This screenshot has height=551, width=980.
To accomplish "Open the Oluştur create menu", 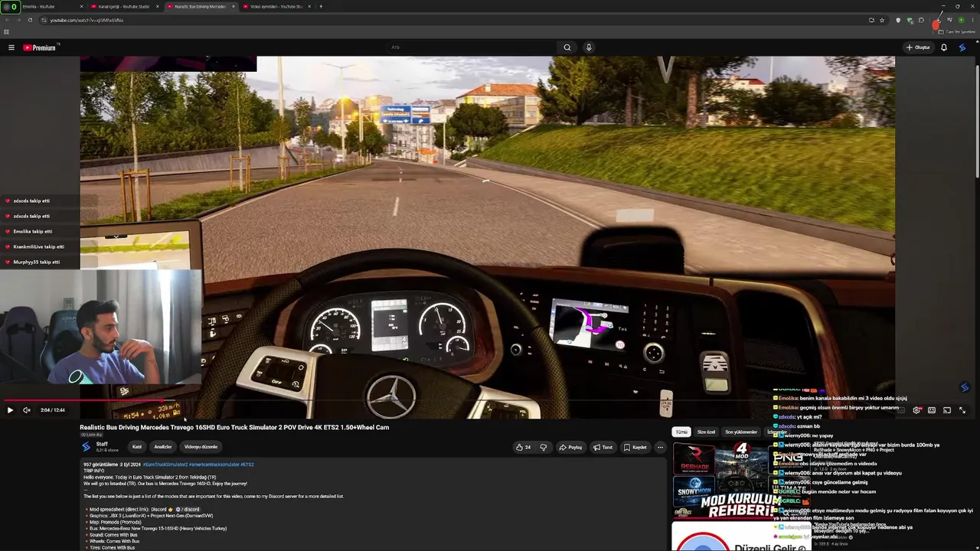I will 918,47.
